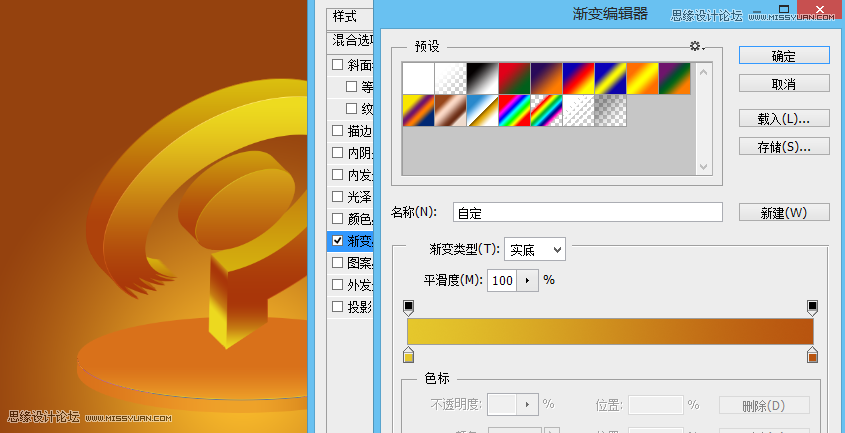
Task: Click the disabled 删除(D) button
Action: (x=764, y=405)
